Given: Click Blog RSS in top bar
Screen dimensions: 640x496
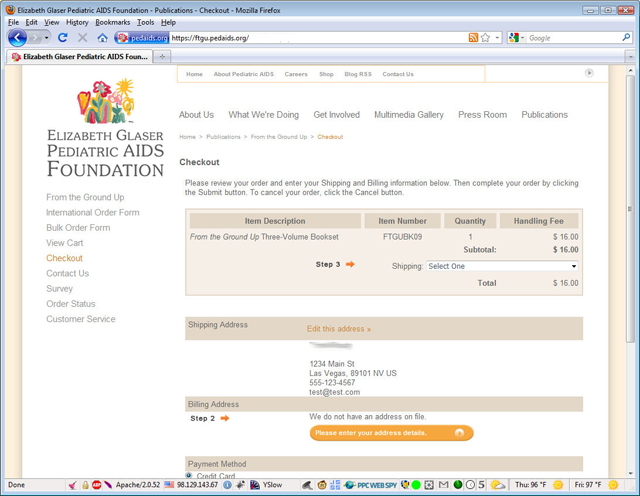Looking at the screenshot, I should (358, 74).
